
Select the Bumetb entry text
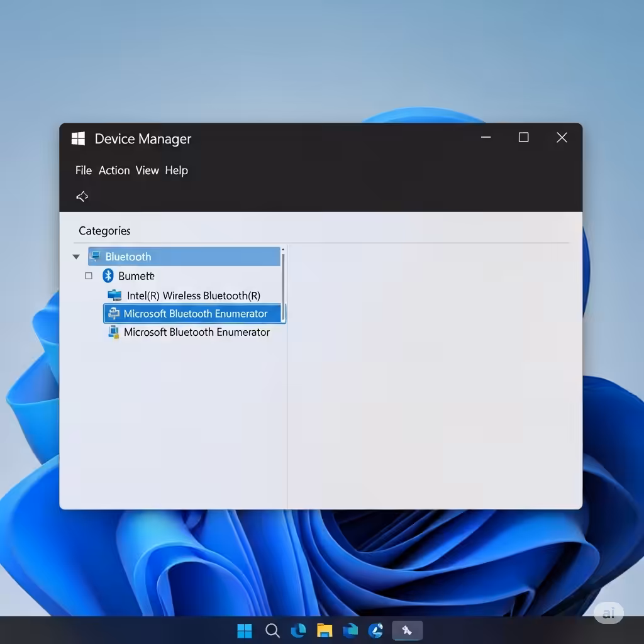pos(136,276)
